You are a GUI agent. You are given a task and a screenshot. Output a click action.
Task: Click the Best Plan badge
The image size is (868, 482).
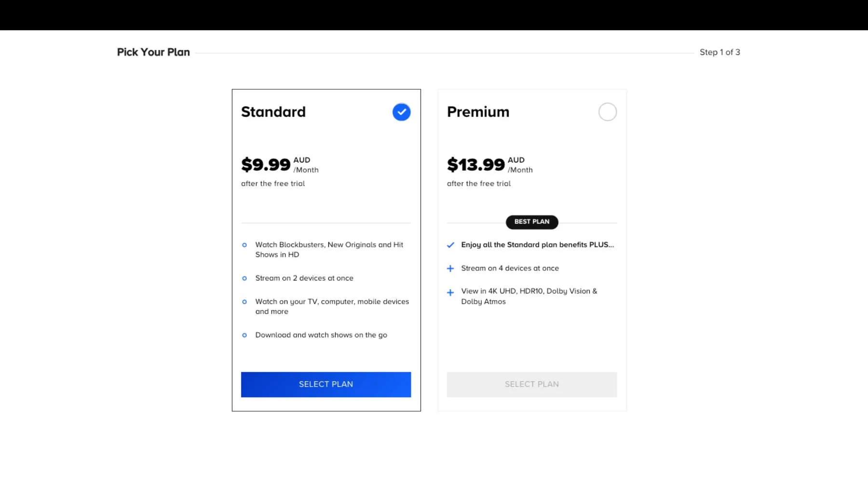click(531, 222)
